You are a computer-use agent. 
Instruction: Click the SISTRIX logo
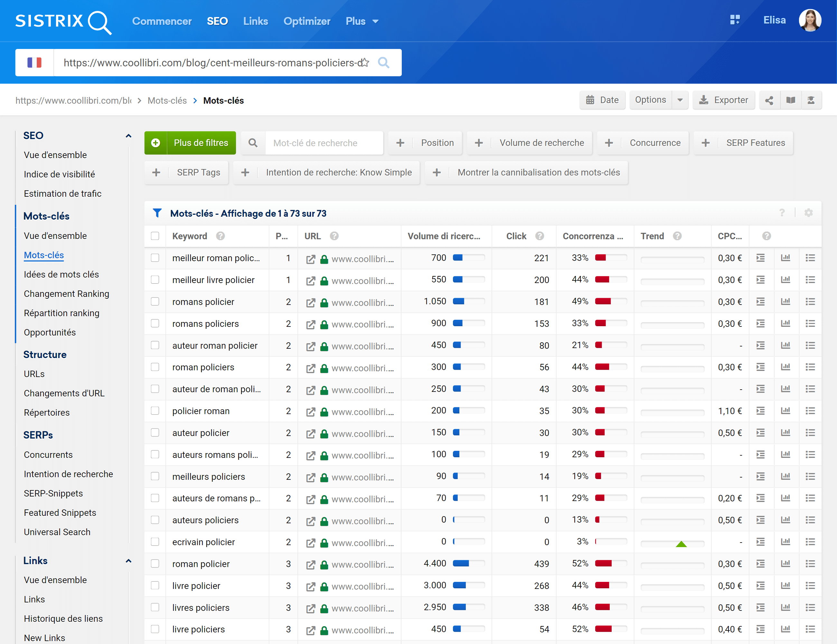[x=63, y=22]
